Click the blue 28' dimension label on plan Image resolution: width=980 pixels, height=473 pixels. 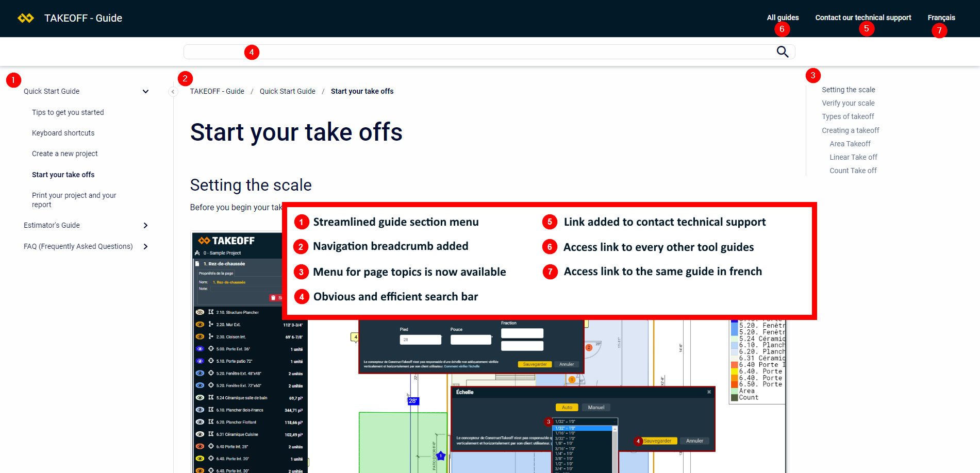(x=413, y=401)
